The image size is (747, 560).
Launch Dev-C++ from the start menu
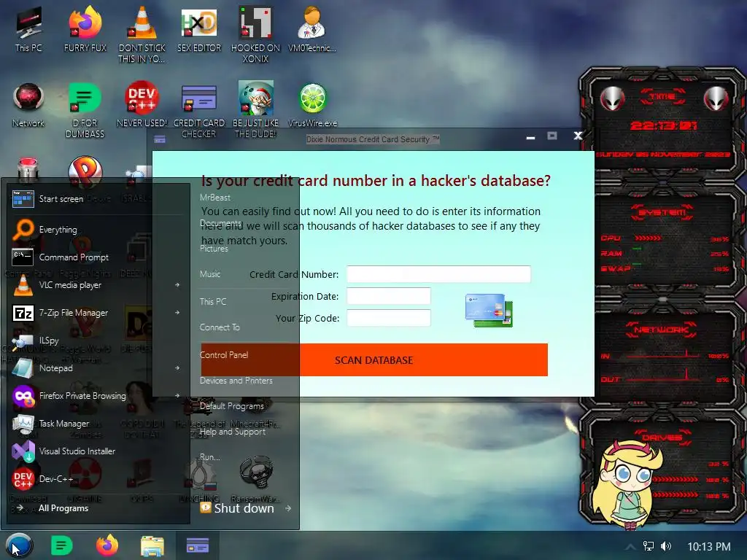click(97, 478)
